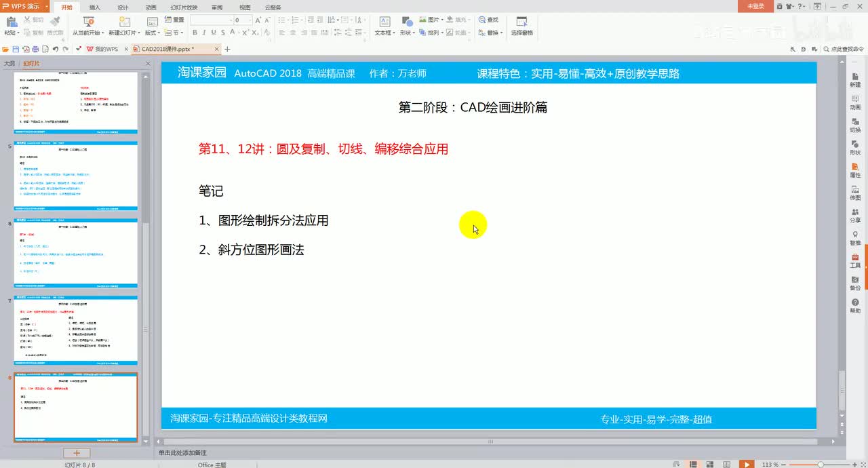Viewport: 868px width, 468px height.
Task: Open the Tools (工具) sidebar panel
Action: 855,260
